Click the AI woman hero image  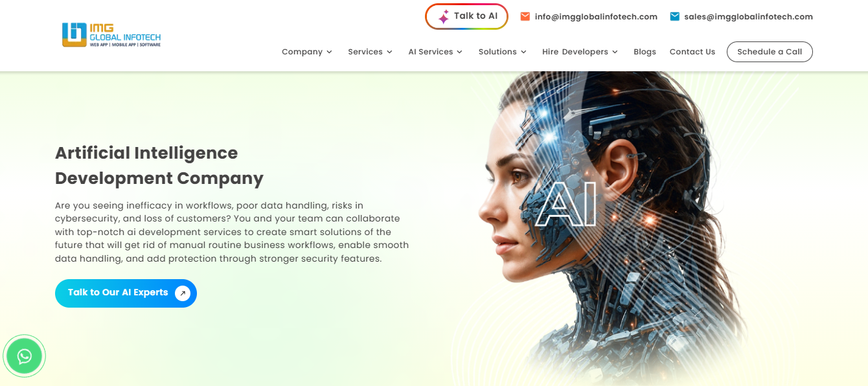602,227
